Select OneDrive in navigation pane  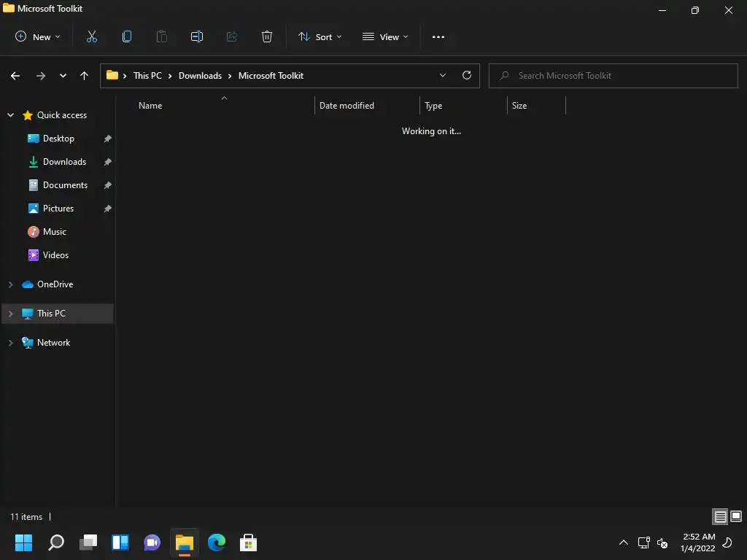pos(55,284)
